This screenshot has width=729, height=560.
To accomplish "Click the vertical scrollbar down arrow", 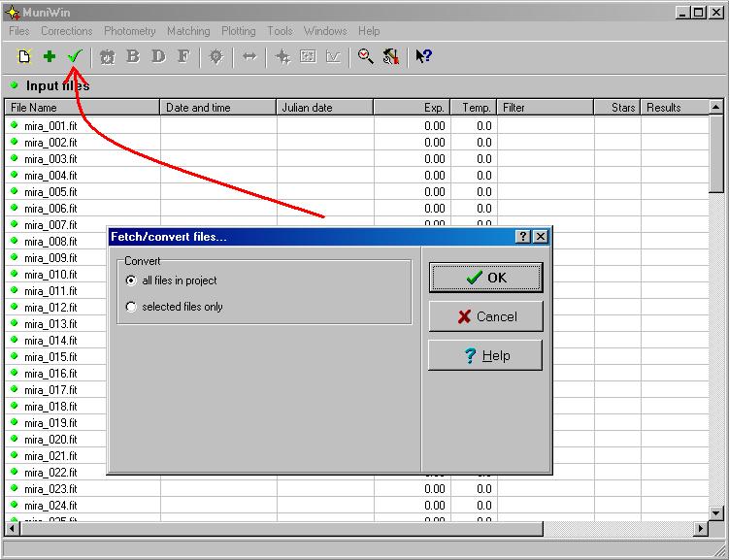I will tap(716, 512).
